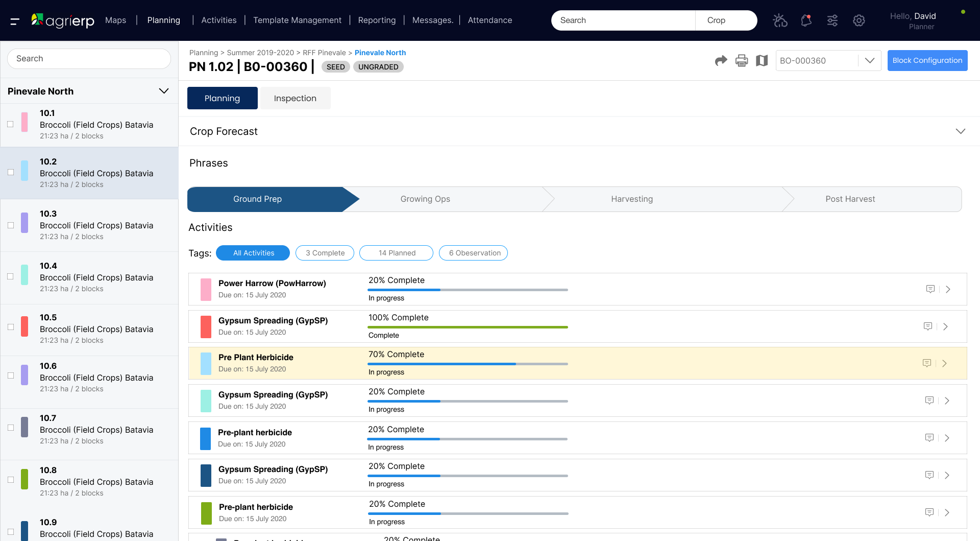
Task: Open the BO-000360 dropdown
Action: [x=869, y=60]
